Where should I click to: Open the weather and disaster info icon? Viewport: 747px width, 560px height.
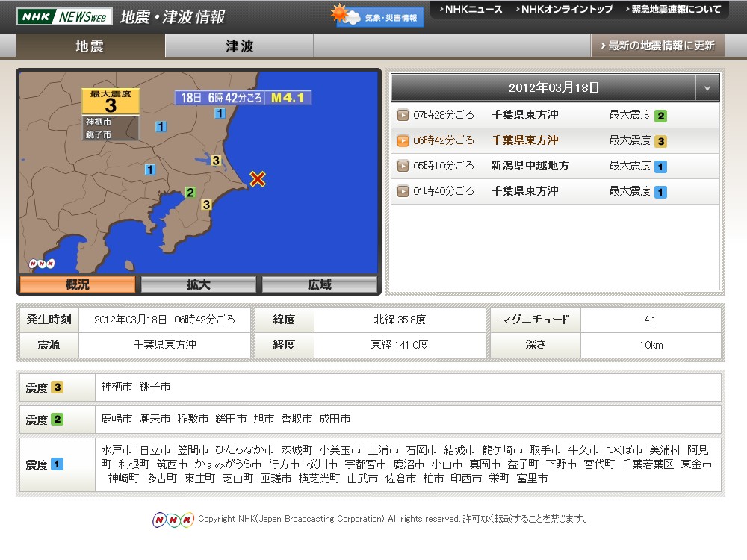tap(379, 16)
